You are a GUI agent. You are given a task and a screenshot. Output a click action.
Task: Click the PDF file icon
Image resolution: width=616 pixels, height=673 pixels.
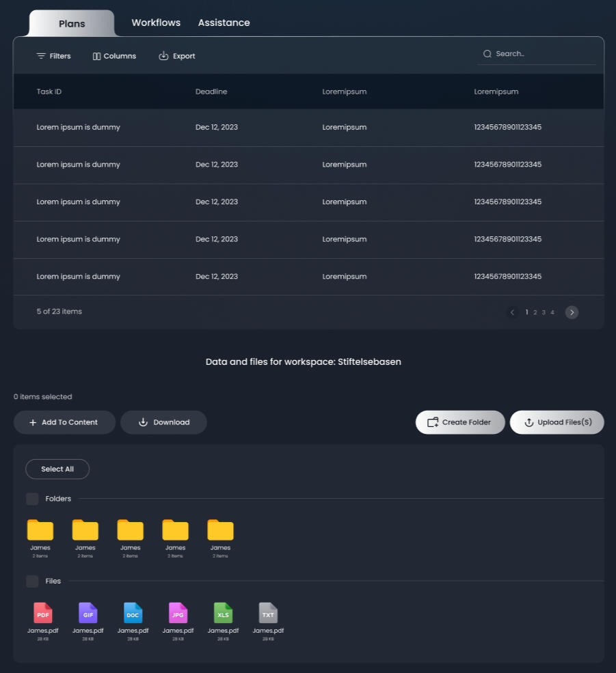42,612
